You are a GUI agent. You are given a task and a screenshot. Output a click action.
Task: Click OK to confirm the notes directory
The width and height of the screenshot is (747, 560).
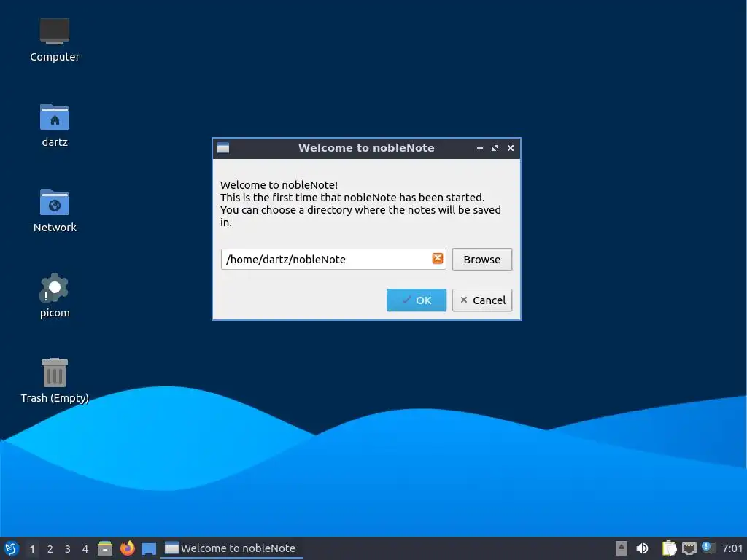(417, 300)
